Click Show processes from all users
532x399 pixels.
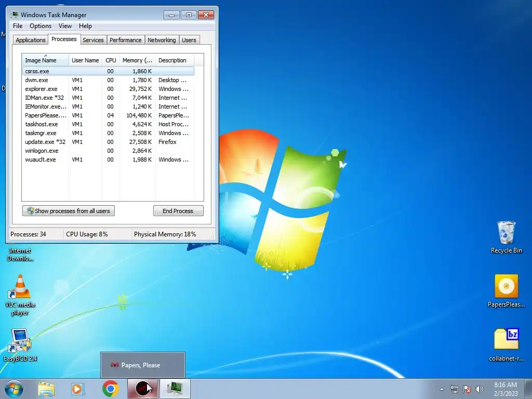(69, 211)
